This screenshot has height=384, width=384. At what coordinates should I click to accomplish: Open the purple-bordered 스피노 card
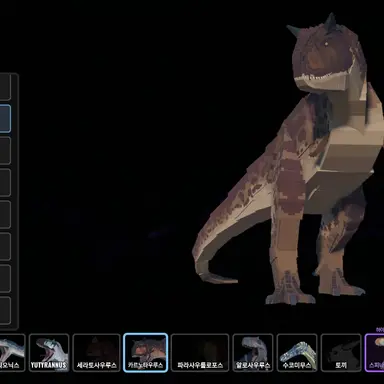(375, 353)
